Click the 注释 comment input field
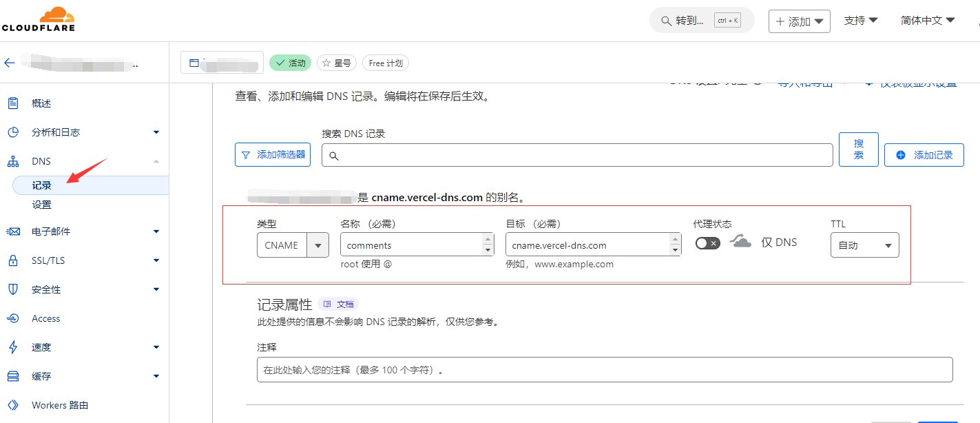Screen dimensions: 980x423 pos(604,370)
